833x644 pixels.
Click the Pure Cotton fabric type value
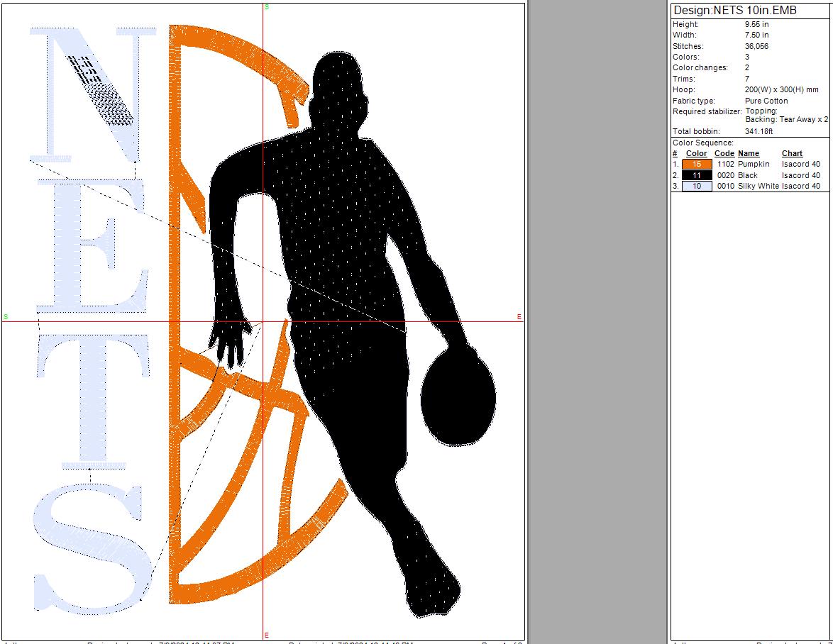766,101
